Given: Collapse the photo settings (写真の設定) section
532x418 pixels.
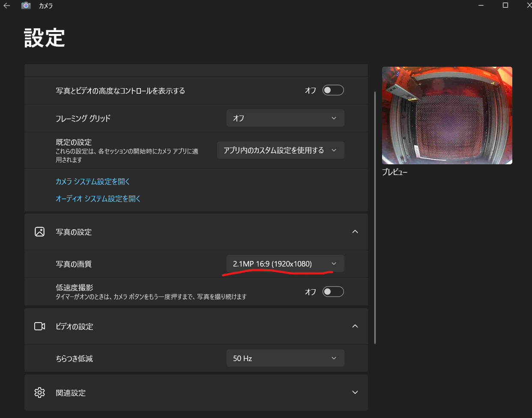Looking at the screenshot, I should (355, 232).
